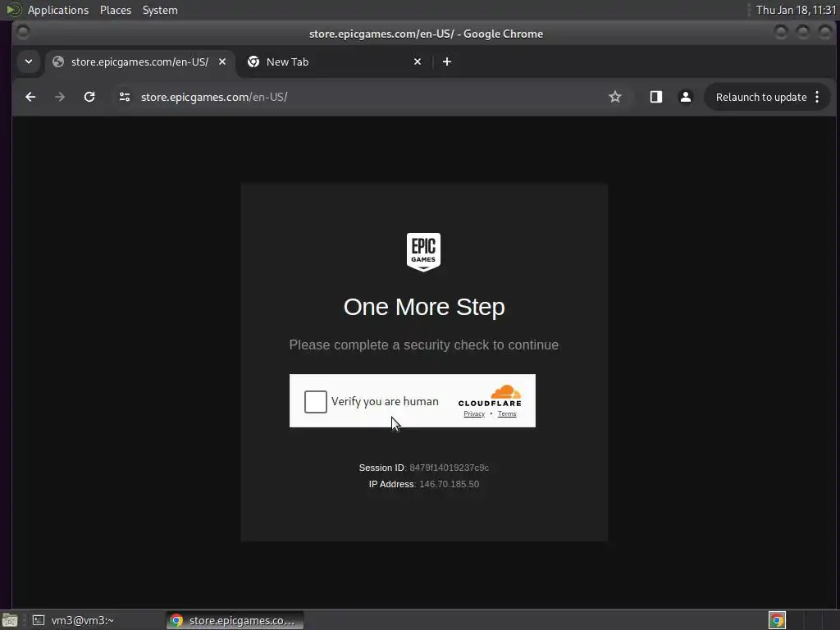The width and height of the screenshot is (840, 630).
Task: Expand the tab search dropdown
Action: tap(29, 62)
